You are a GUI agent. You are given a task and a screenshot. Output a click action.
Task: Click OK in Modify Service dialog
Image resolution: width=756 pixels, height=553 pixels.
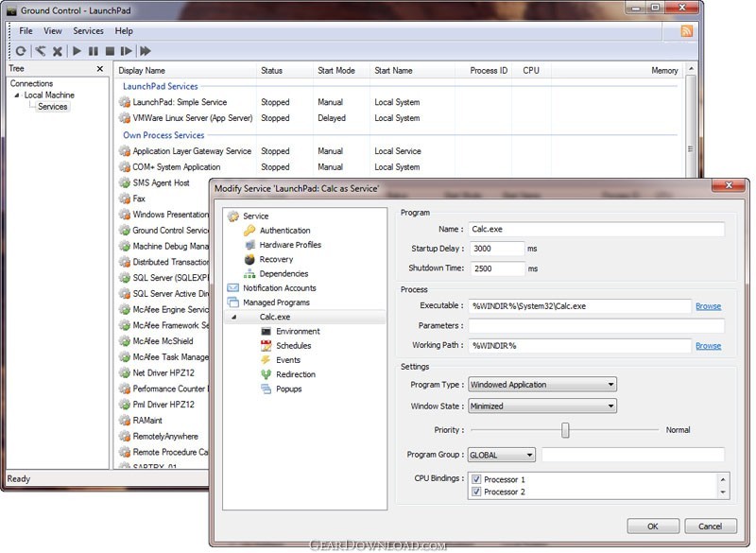pyautogui.click(x=653, y=526)
